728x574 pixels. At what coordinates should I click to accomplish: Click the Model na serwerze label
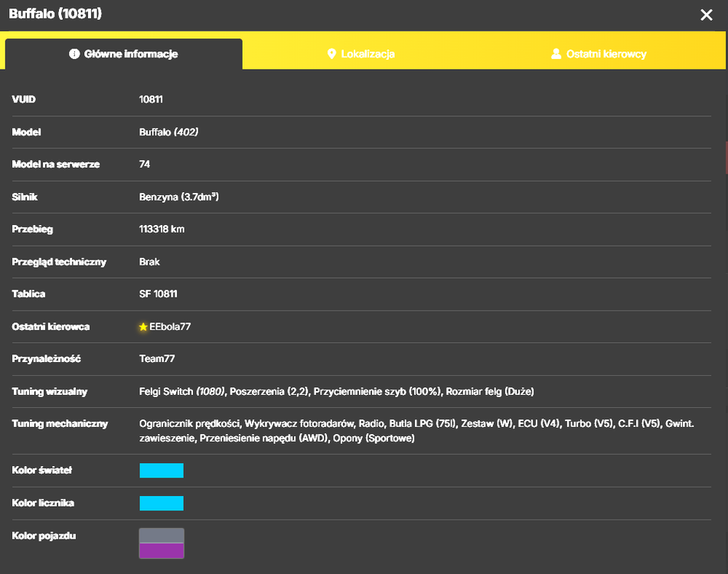tap(56, 165)
